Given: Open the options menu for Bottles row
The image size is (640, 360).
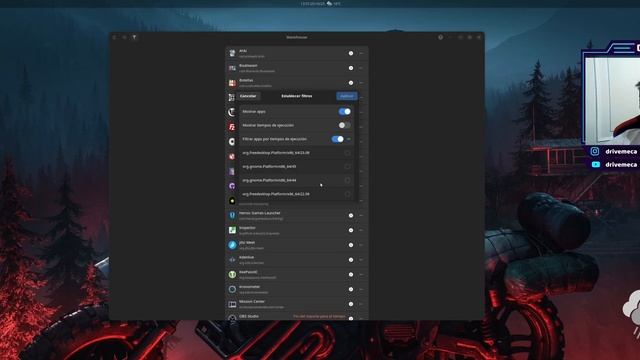Looking at the screenshot, I should tap(361, 83).
